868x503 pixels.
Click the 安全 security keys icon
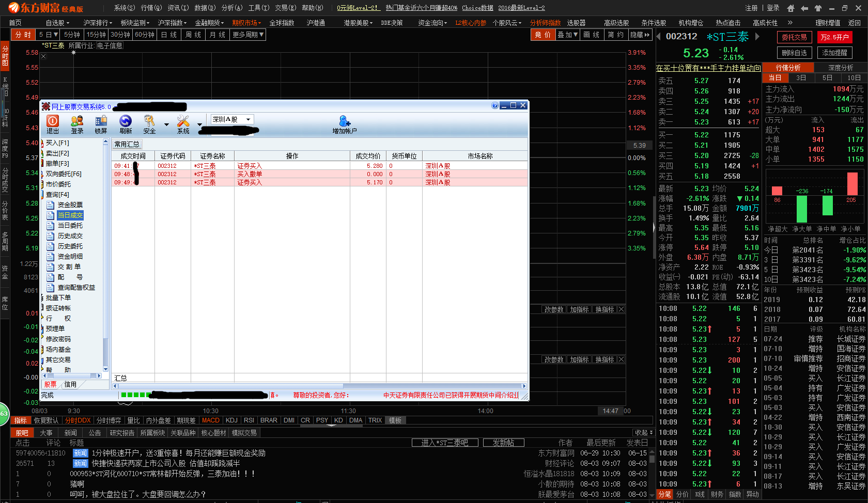tap(149, 124)
